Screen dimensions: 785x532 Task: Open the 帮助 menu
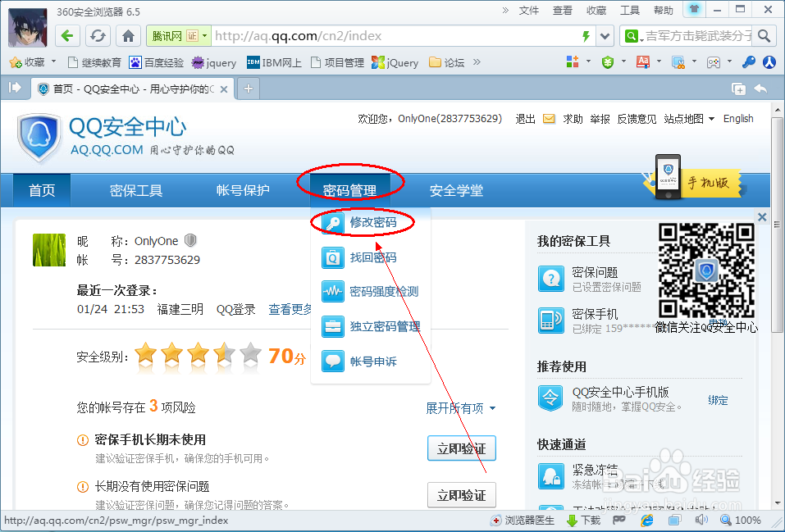[664, 11]
